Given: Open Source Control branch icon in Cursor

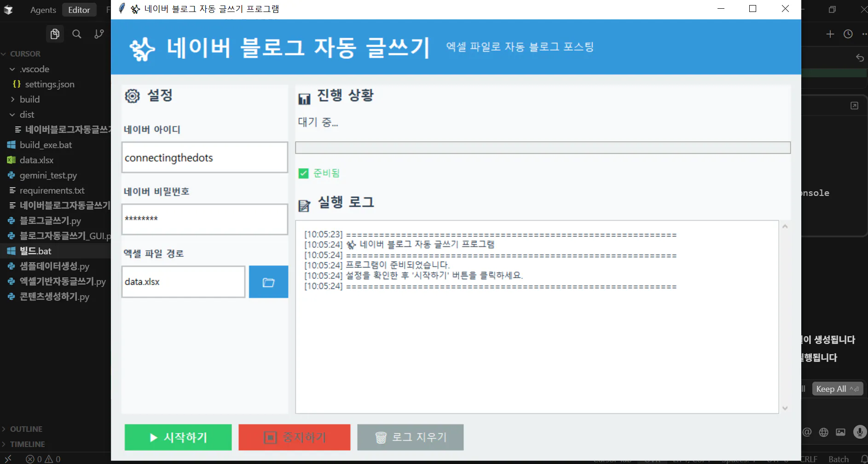Looking at the screenshot, I should pyautogui.click(x=99, y=34).
